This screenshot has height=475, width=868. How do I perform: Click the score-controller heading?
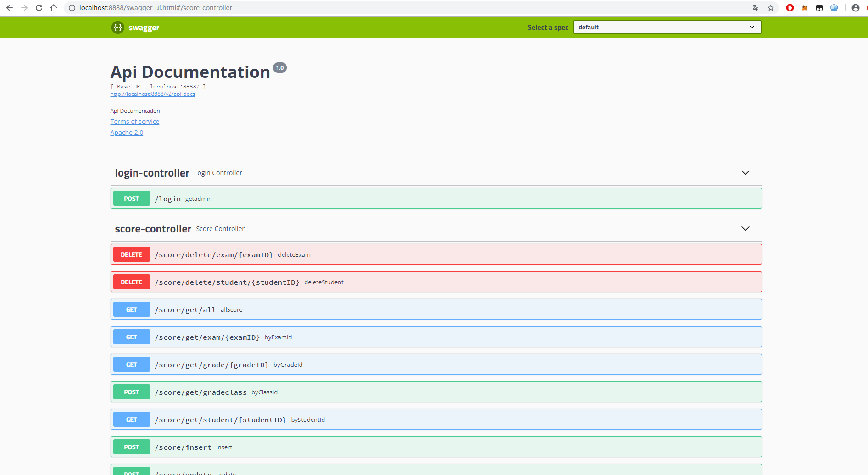pyautogui.click(x=153, y=228)
